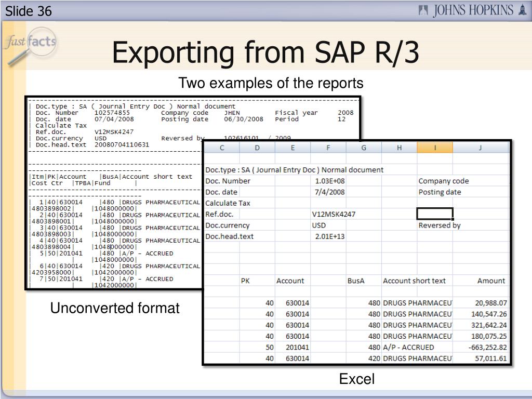Select column D header in Excel

pyautogui.click(x=257, y=148)
